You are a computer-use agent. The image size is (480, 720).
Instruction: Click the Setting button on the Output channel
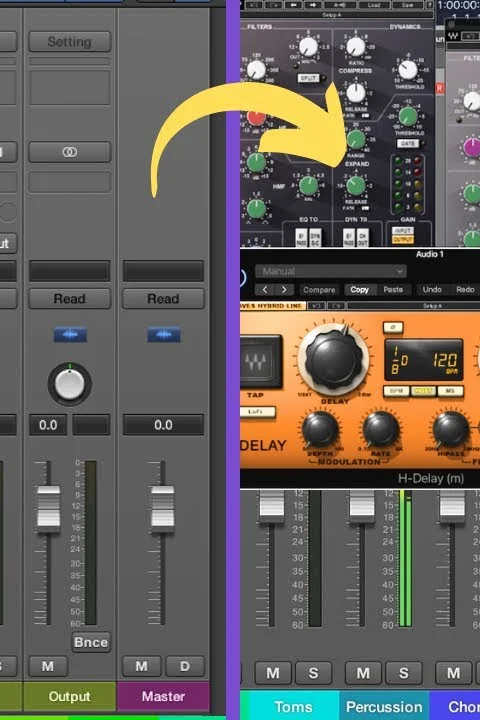click(69, 42)
